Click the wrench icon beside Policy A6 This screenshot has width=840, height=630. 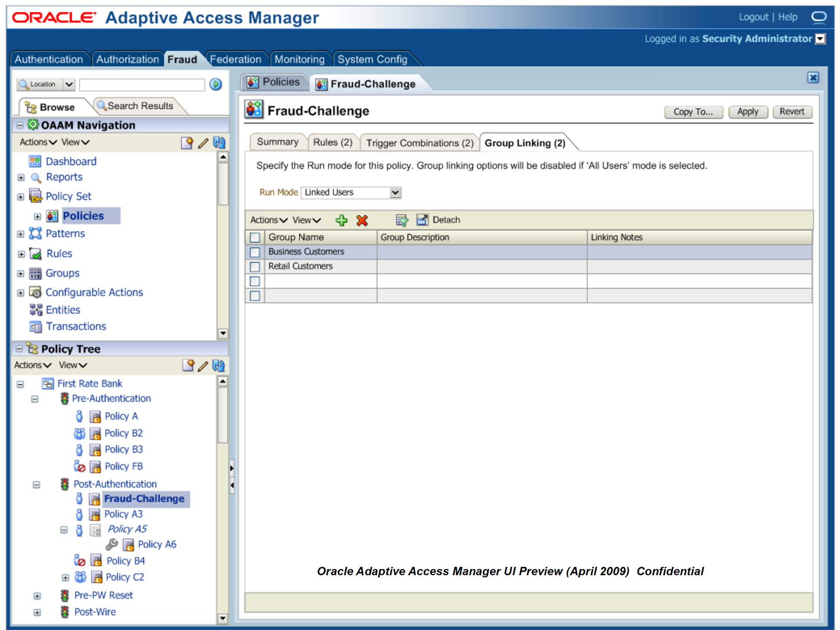(x=112, y=544)
